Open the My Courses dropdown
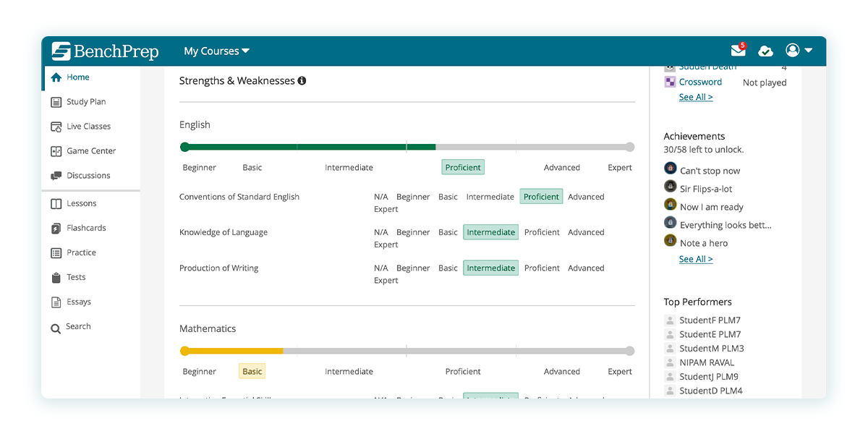The height and width of the screenshot is (434, 868). coord(216,51)
